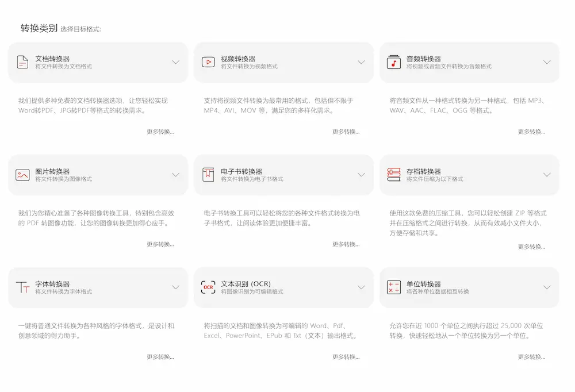Select the 单位转换器 title text
575x392 pixels.
point(424,284)
